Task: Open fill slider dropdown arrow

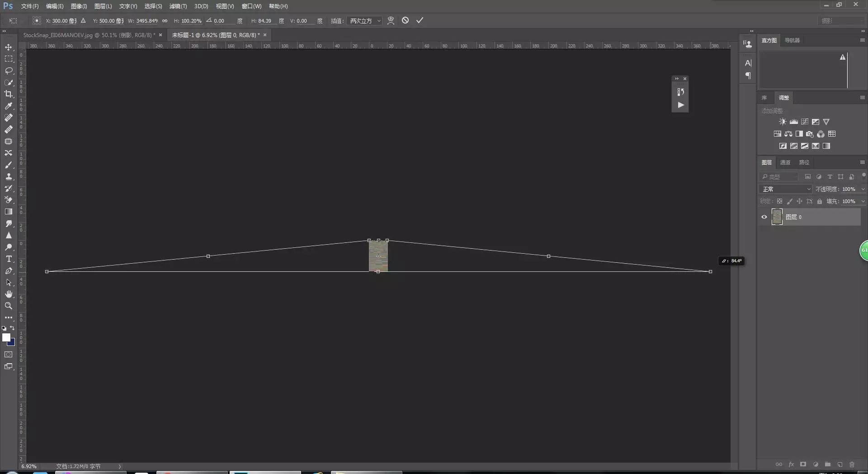Action: pos(863,201)
